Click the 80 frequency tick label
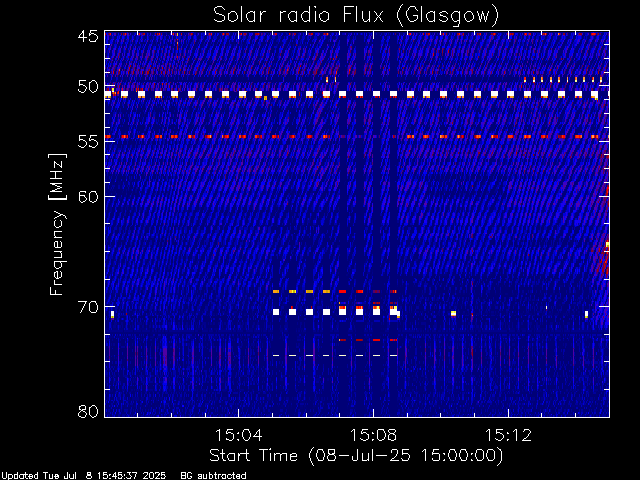The height and width of the screenshot is (480, 640). [88, 411]
